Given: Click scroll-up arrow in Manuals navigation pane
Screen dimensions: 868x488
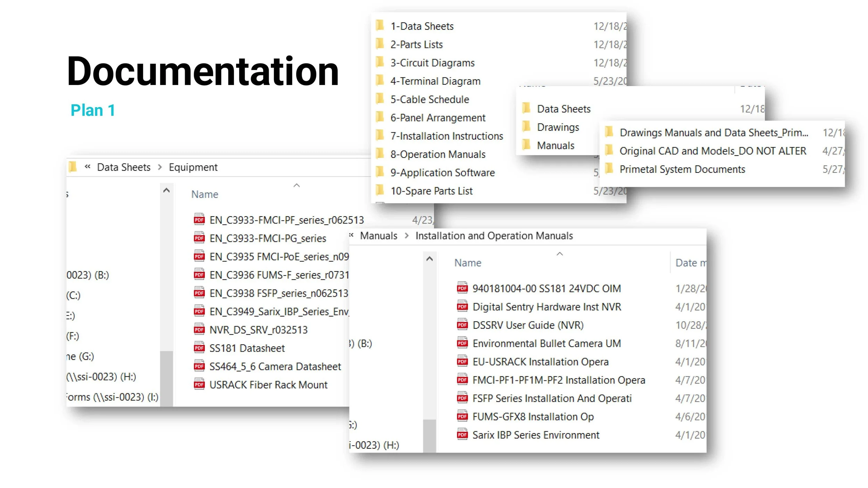Looking at the screenshot, I should click(x=429, y=259).
